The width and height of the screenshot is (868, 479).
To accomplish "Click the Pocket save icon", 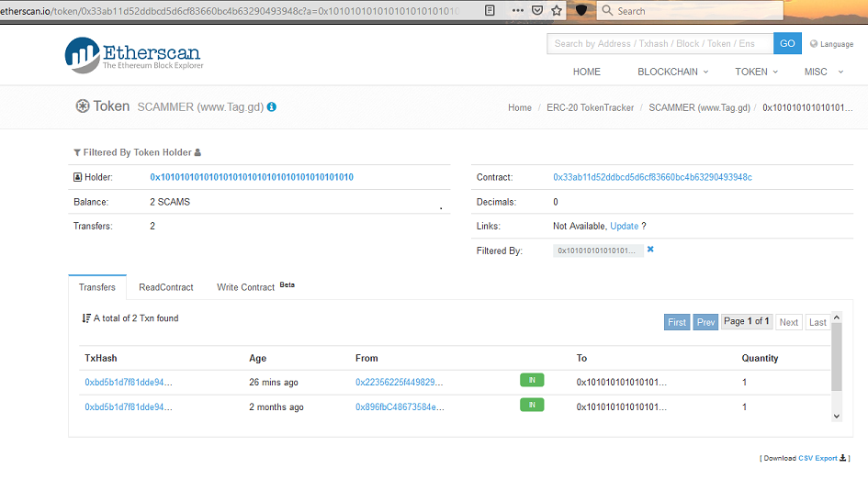I will 537,10.
